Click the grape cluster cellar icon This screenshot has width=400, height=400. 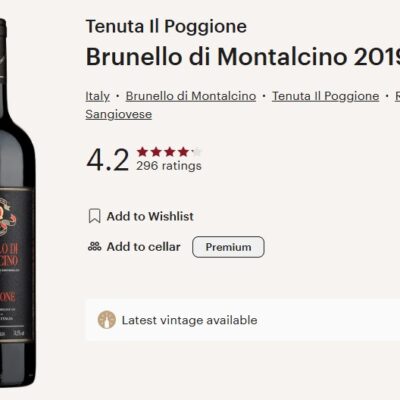pyautogui.click(x=94, y=247)
